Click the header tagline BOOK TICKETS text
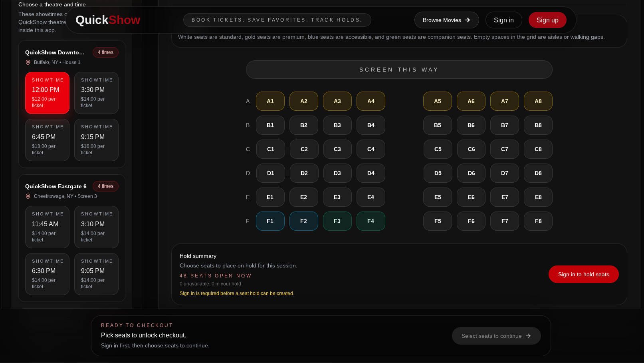The height and width of the screenshot is (363, 644). pos(277,20)
